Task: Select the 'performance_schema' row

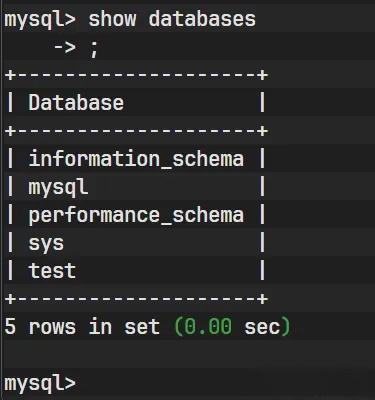Action: tap(136, 215)
